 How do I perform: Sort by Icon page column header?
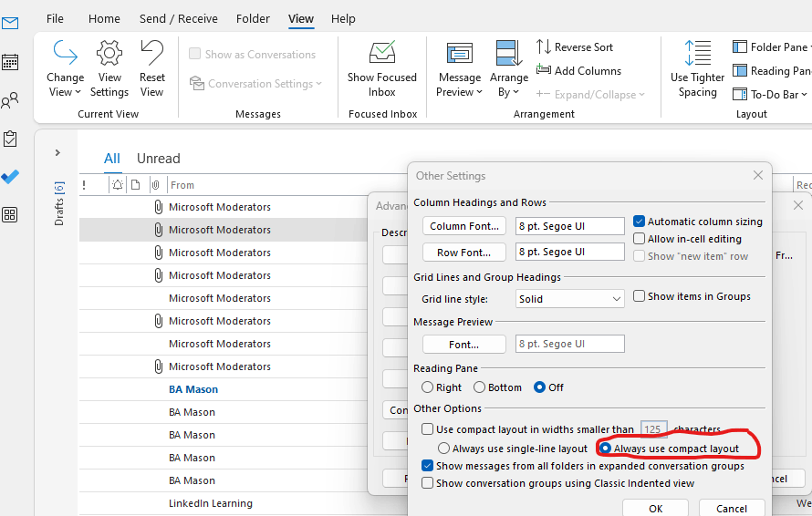tap(136, 185)
